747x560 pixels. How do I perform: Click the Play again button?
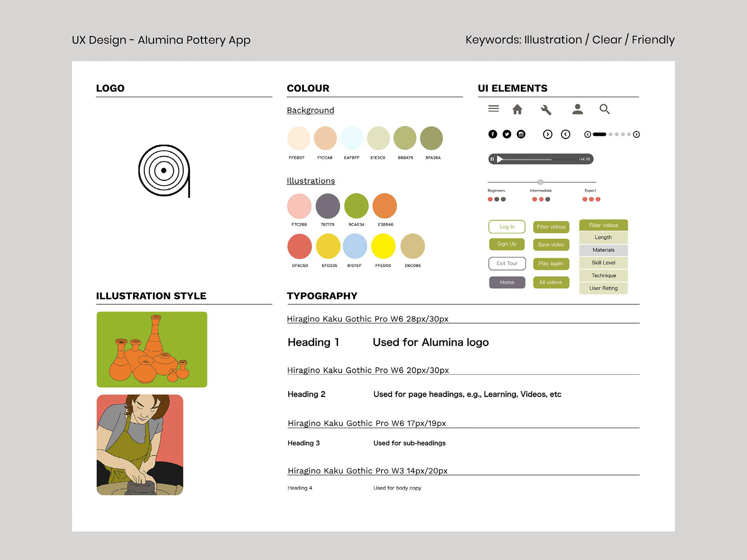(551, 263)
